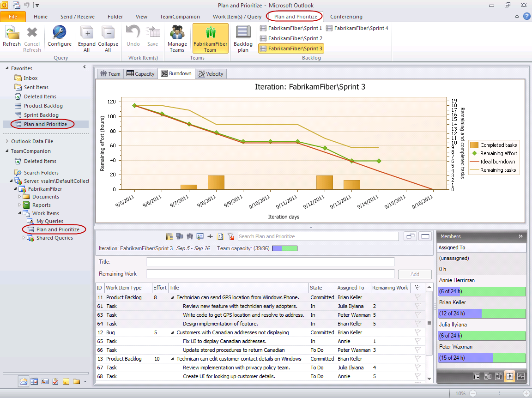Expand the Outlook Data File node
The height and width of the screenshot is (398, 532).
7,141
